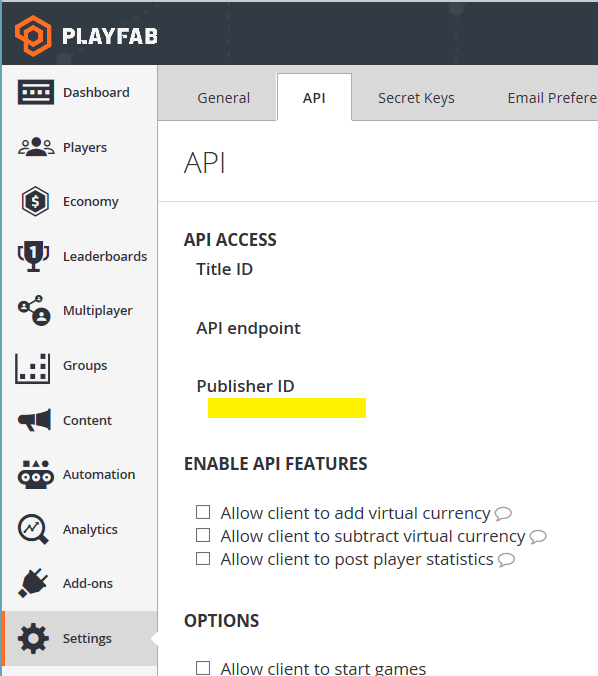
Task: Select the Players group icon
Action: [36, 147]
